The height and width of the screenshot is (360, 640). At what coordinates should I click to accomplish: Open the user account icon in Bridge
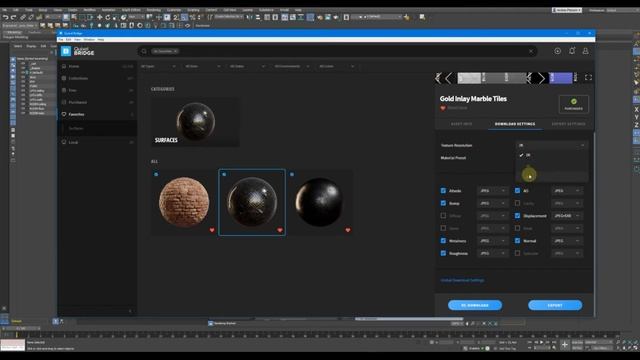[585, 51]
